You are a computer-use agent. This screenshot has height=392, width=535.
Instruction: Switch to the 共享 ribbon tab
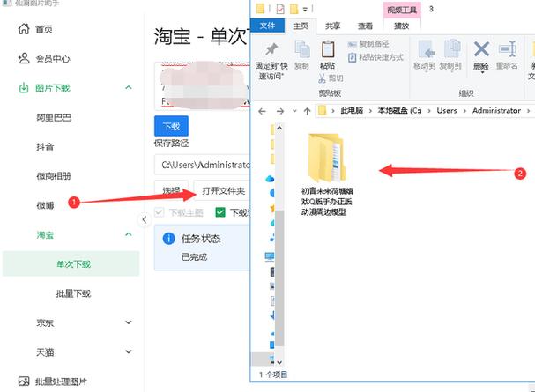pyautogui.click(x=332, y=26)
